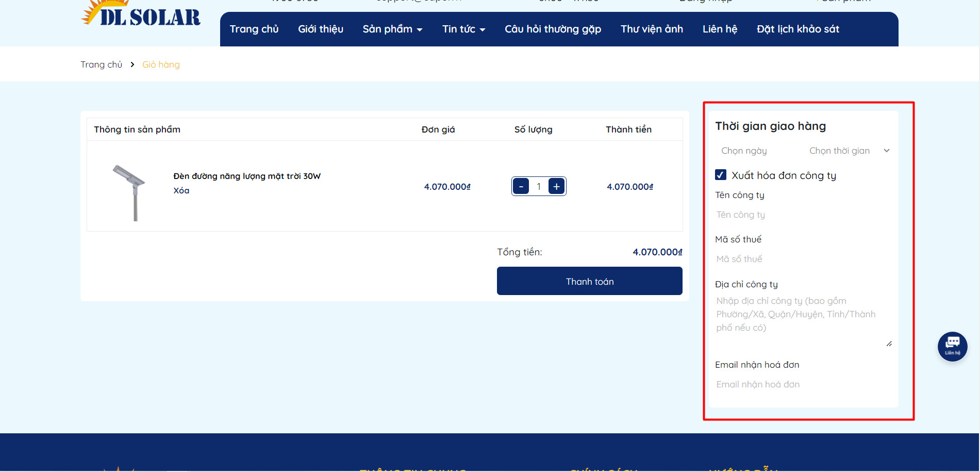Click the Thời gian giao hàng heading
Viewport: 980px width, 472px height.
tap(771, 126)
